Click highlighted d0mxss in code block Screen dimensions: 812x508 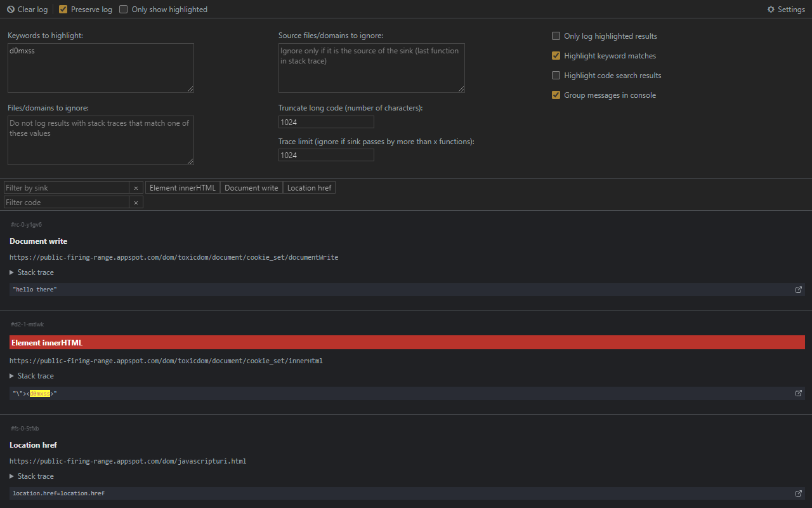click(39, 394)
